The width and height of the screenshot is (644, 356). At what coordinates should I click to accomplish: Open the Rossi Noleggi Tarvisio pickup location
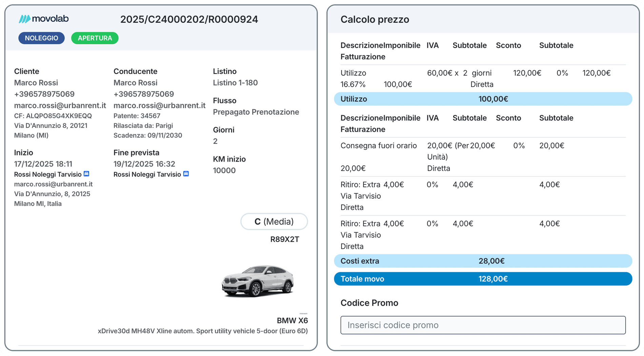click(48, 174)
